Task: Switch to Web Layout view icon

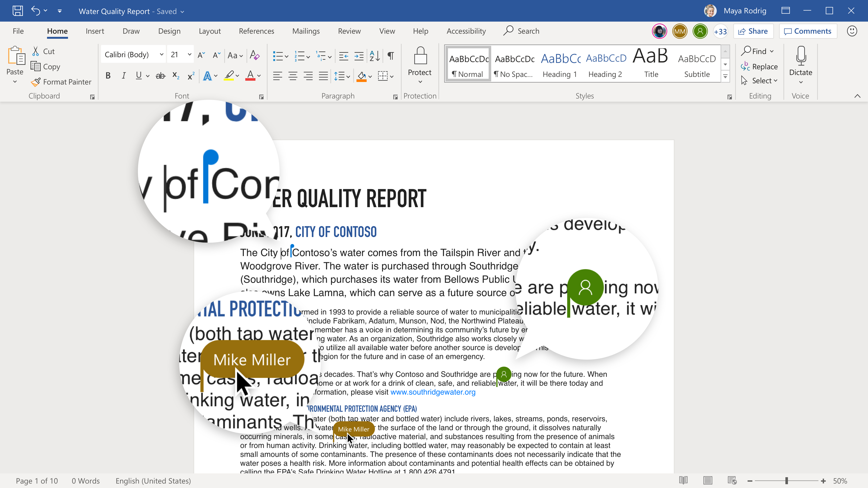Action: click(732, 480)
